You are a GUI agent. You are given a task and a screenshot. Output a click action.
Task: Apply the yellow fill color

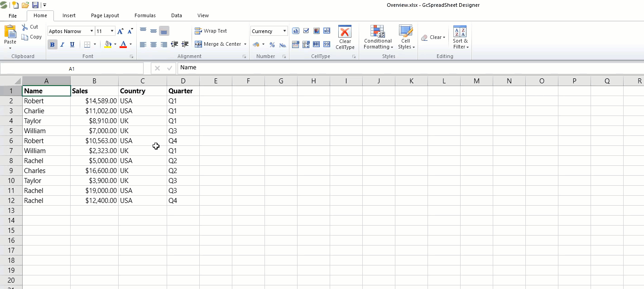tap(108, 44)
